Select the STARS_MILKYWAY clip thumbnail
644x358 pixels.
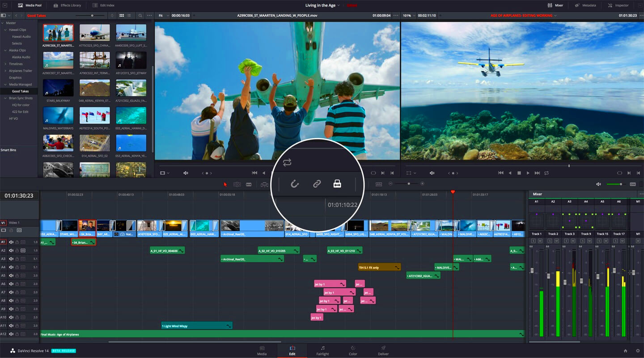click(x=59, y=88)
